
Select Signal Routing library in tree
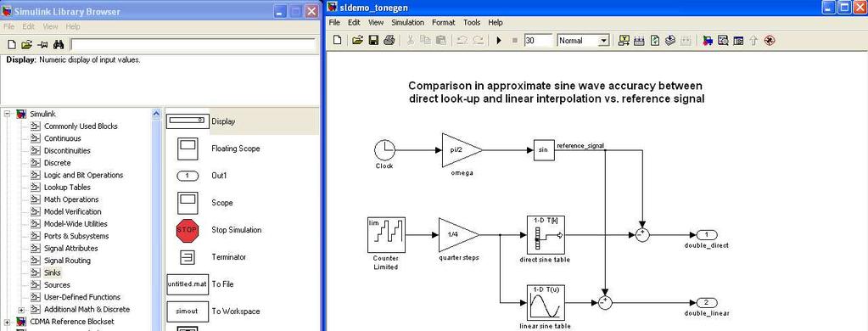(67, 261)
